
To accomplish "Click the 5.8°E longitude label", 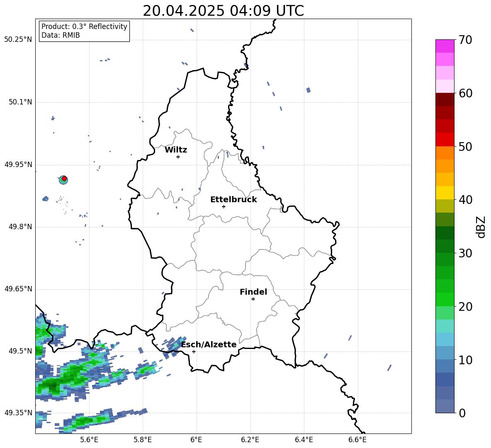I will [x=143, y=440].
